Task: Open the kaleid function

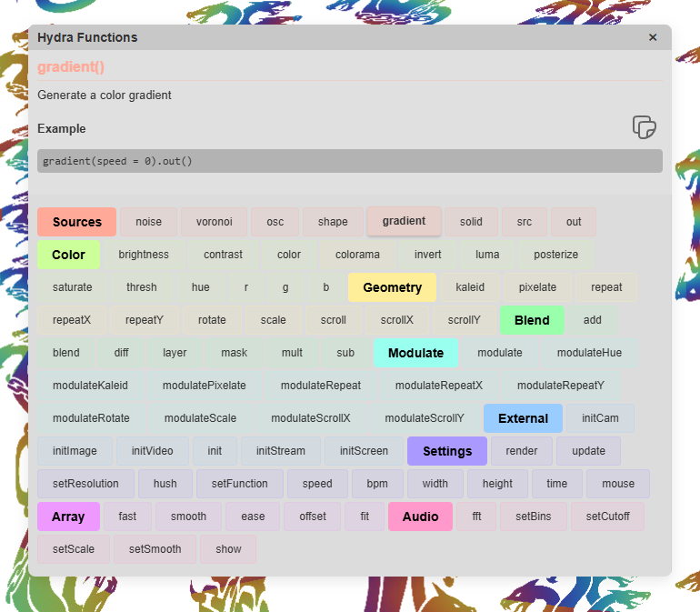Action: pos(470,287)
